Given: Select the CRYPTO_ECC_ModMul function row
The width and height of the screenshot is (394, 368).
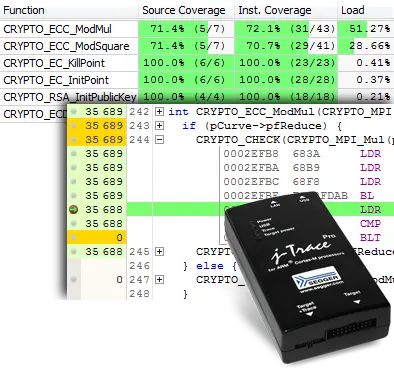Looking at the screenshot, I should [197, 29].
